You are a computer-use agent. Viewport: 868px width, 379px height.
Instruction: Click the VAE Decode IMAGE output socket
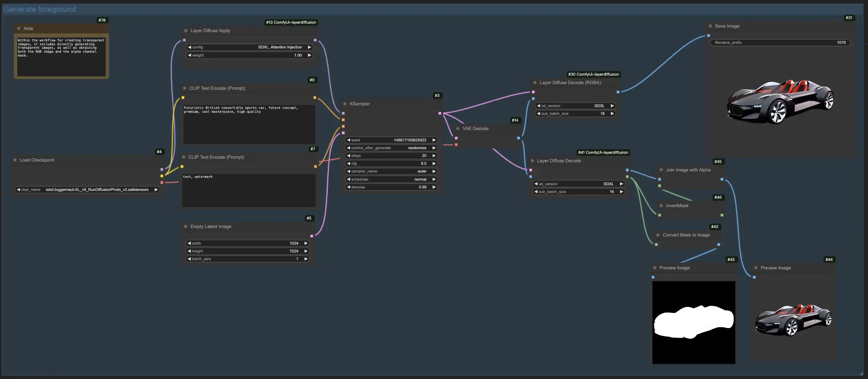coord(518,138)
